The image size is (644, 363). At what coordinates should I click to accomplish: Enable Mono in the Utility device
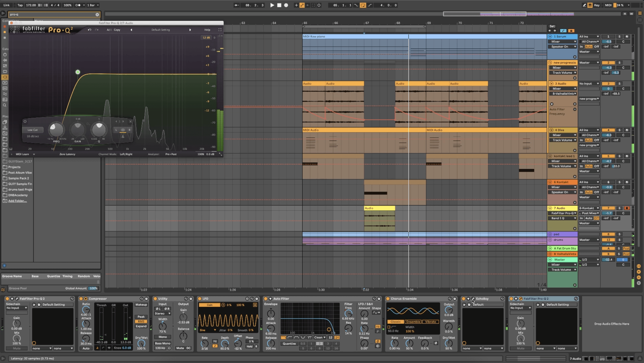(162, 337)
